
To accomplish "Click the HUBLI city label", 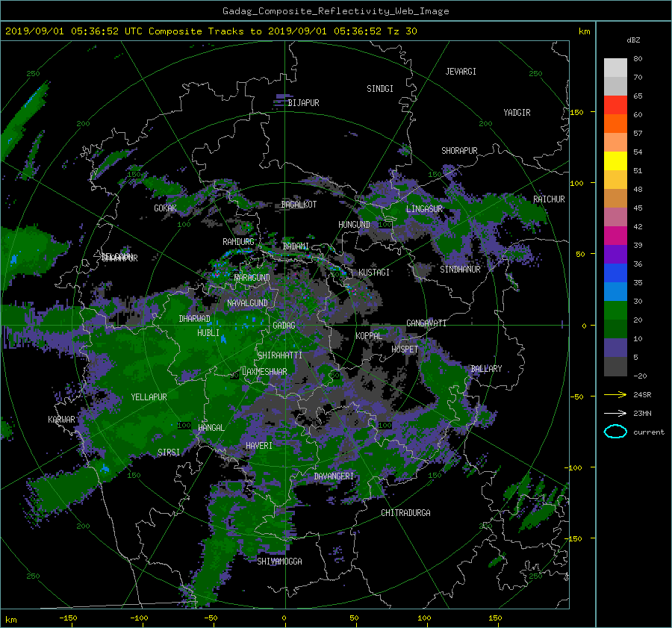I will pyautogui.click(x=208, y=333).
